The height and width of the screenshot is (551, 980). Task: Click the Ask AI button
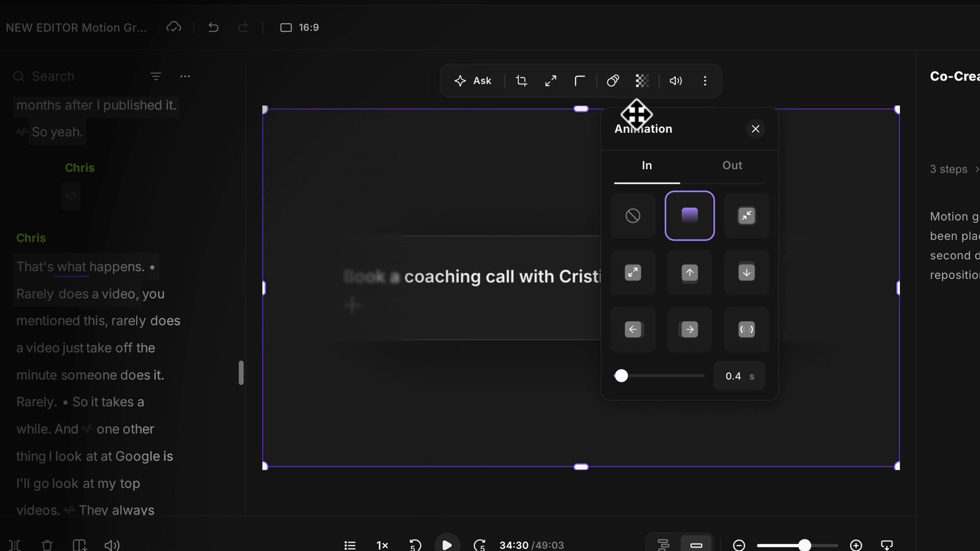tap(473, 81)
